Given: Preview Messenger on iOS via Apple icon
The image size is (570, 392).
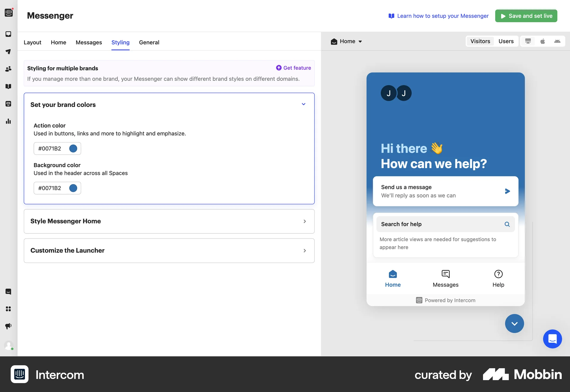Looking at the screenshot, I should pos(543,41).
